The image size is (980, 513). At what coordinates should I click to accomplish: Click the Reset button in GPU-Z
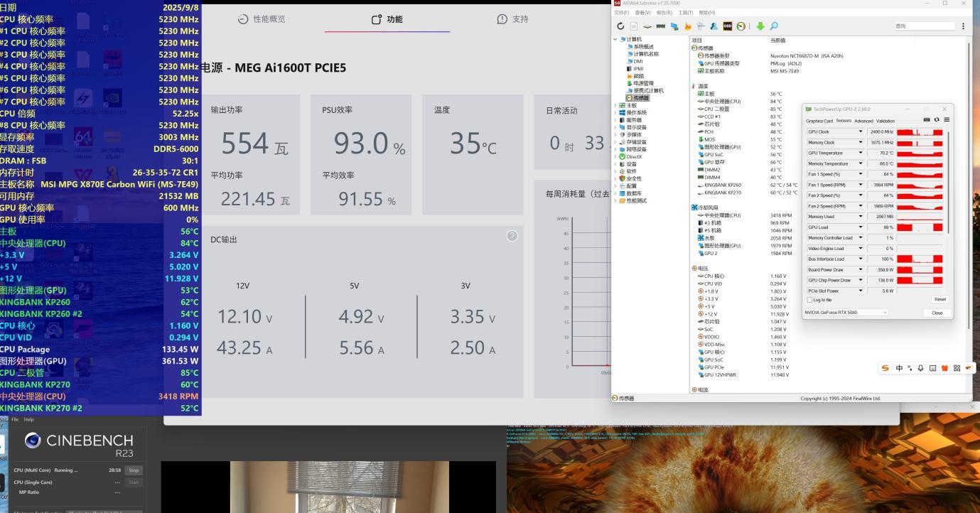[940, 300]
